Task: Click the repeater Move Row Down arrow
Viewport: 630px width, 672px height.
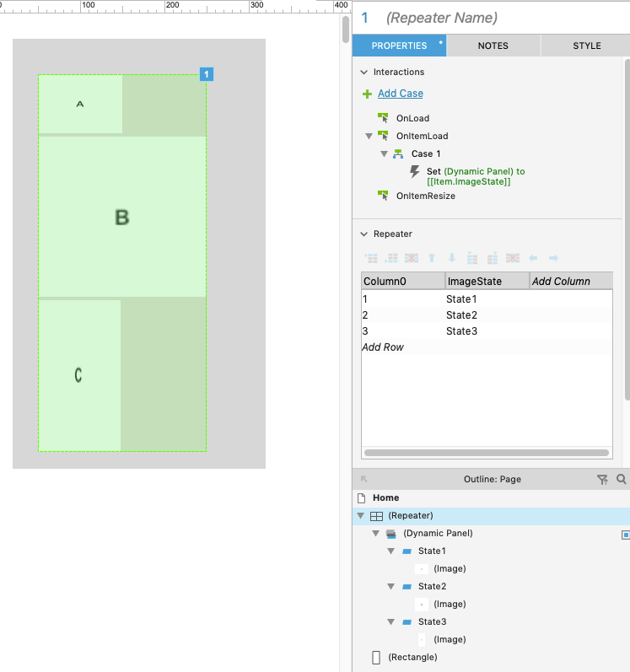Action: (x=452, y=258)
